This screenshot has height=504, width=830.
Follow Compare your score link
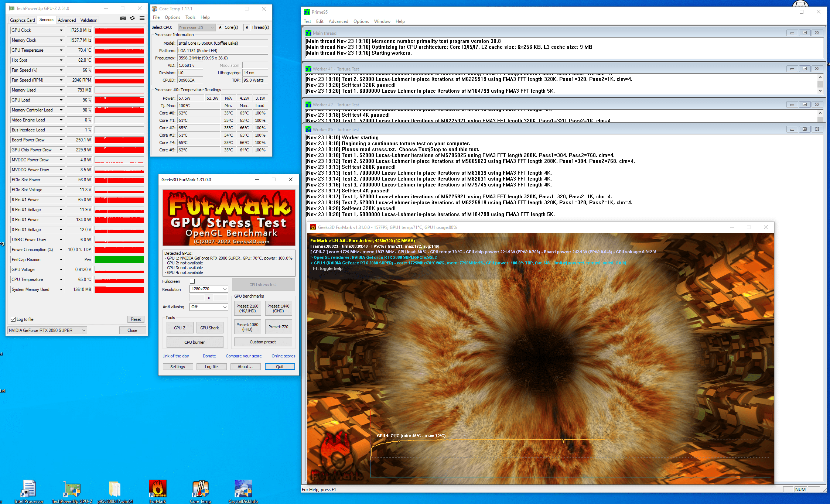(243, 356)
